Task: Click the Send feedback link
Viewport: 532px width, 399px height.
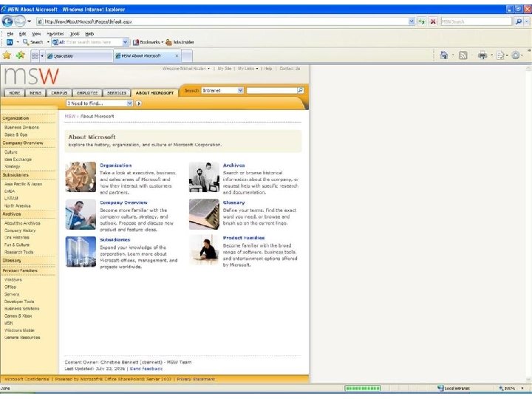Action: pos(146,369)
